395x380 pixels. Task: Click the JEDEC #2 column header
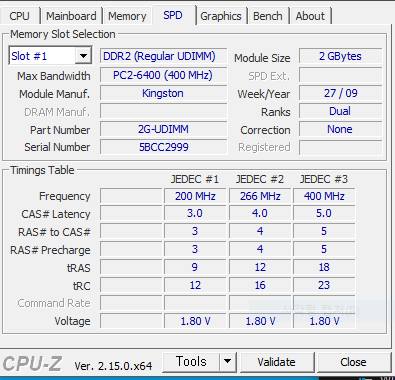(260, 179)
